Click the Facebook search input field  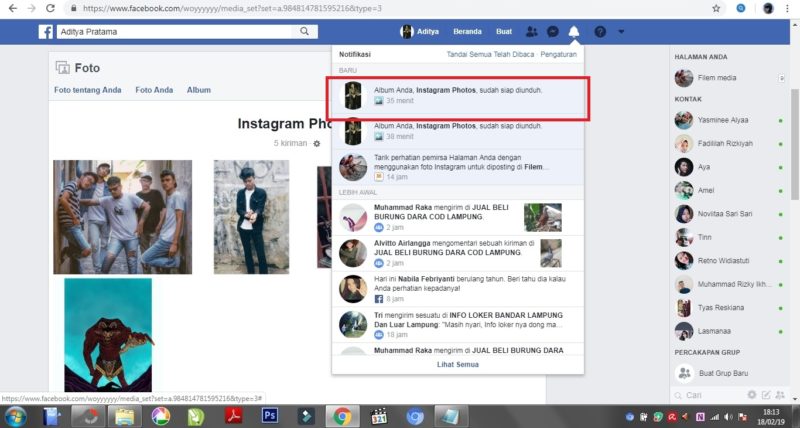[x=174, y=32]
